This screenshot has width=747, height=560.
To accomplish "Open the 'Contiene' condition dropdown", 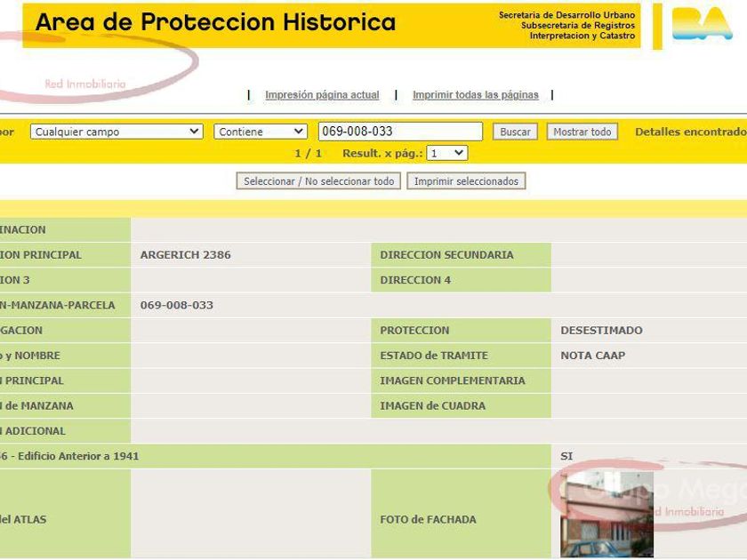I will [260, 132].
